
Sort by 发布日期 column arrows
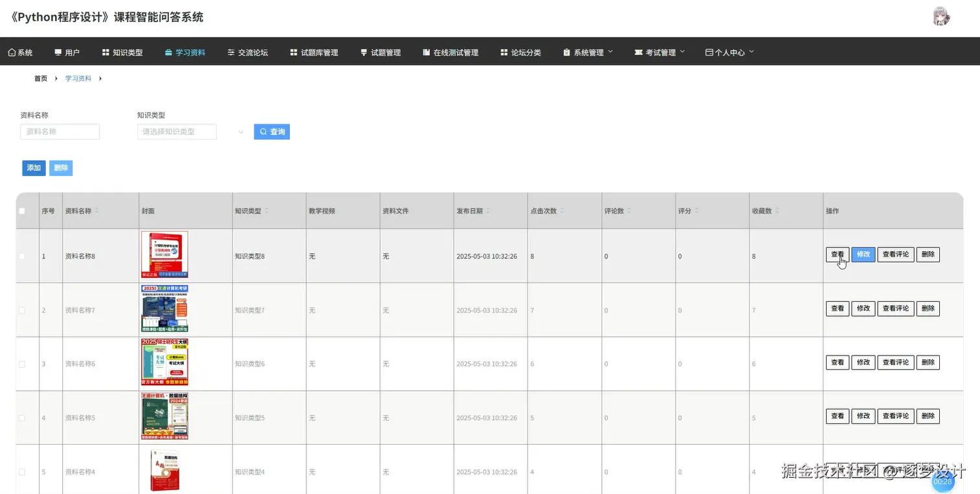tap(488, 211)
